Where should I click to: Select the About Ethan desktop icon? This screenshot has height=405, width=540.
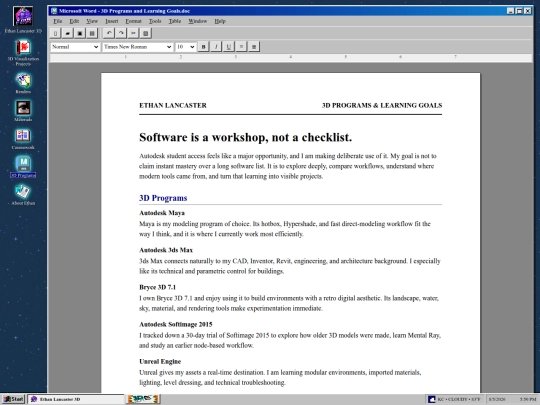click(x=23, y=195)
